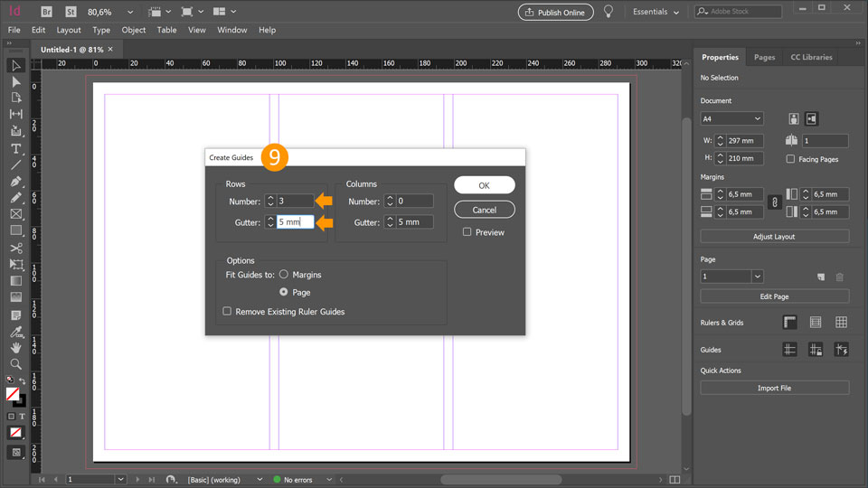Open the Object menu
Viewport: 868px width, 488px height.
point(134,30)
